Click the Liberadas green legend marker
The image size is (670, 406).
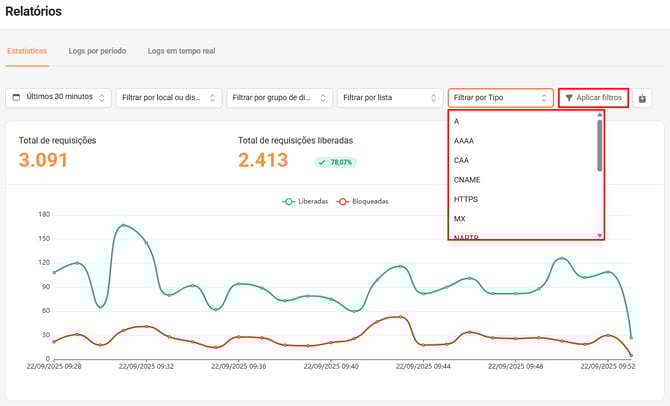click(289, 201)
